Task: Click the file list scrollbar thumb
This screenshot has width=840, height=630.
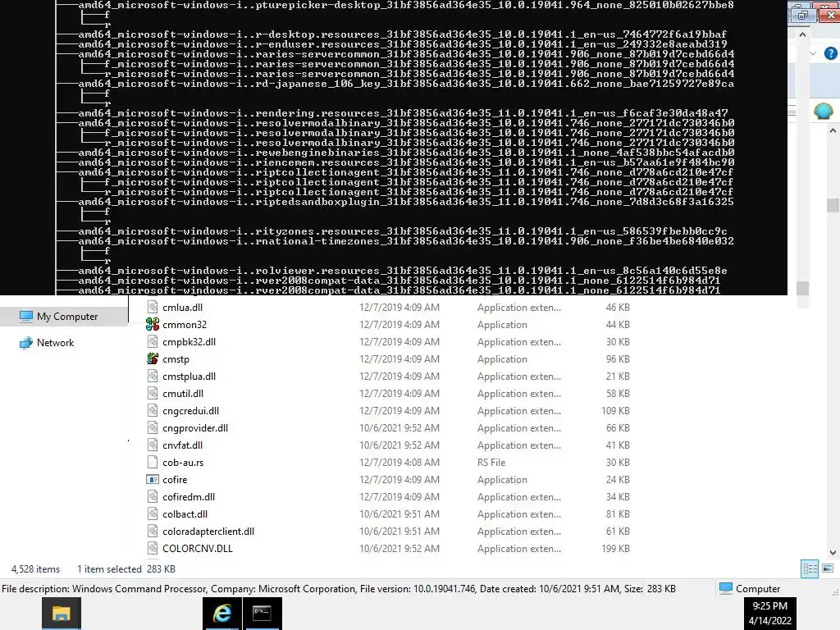Action: point(833,205)
